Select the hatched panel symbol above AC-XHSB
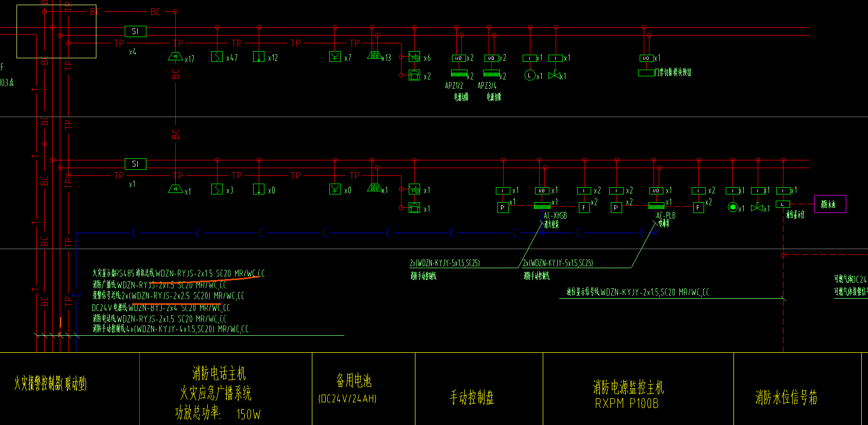The image size is (868, 425). coord(542,206)
